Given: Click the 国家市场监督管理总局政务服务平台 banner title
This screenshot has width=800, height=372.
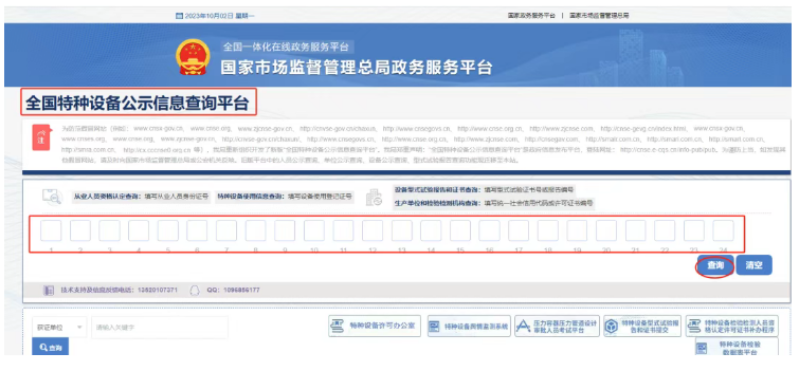Looking at the screenshot, I should (357, 67).
